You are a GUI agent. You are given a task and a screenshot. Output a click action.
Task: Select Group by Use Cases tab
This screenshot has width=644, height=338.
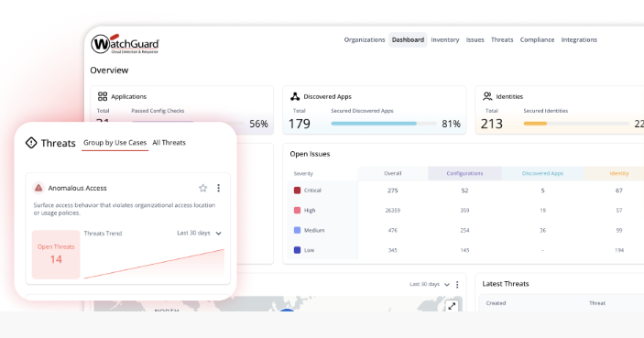[115, 143]
